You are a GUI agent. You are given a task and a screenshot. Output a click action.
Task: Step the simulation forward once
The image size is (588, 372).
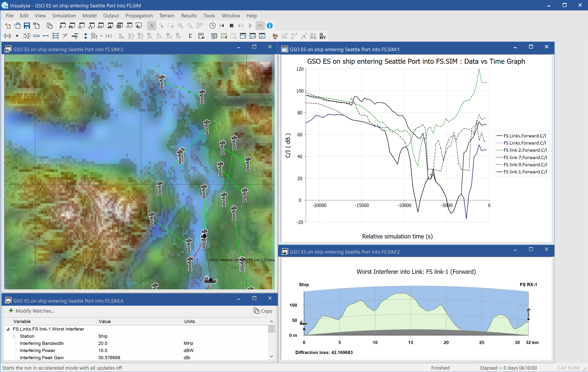click(x=241, y=26)
